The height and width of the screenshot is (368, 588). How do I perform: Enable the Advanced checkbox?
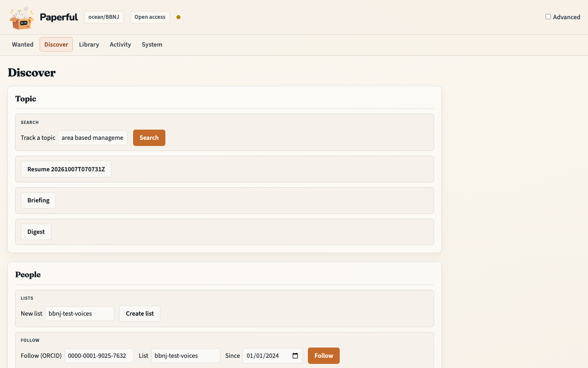coord(548,17)
